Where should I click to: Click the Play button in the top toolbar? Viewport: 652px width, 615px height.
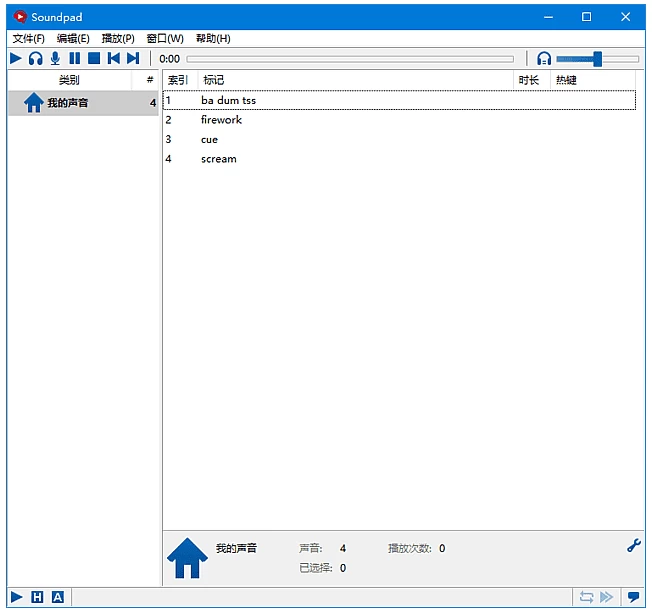pyautogui.click(x=16, y=59)
